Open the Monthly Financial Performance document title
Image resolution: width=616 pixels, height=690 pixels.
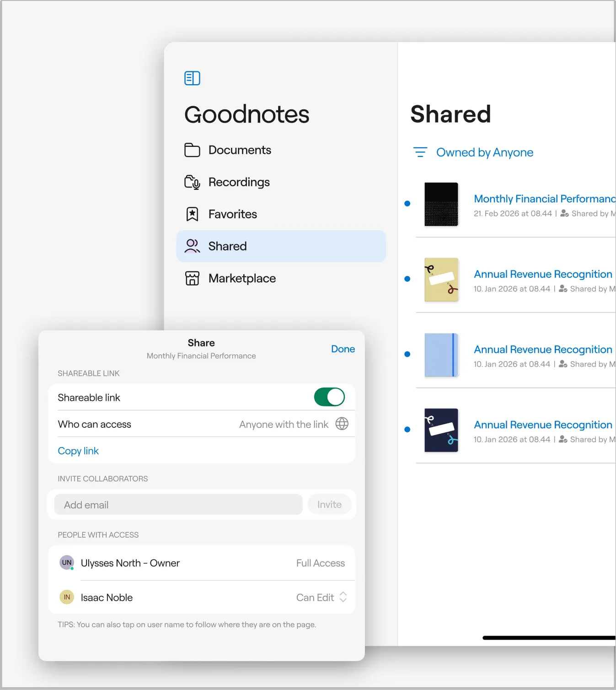tap(544, 199)
